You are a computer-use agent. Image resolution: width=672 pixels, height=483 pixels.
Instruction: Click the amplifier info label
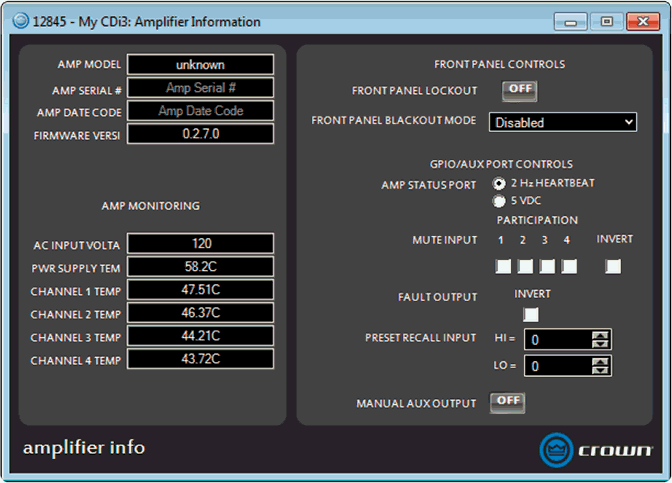click(x=84, y=448)
